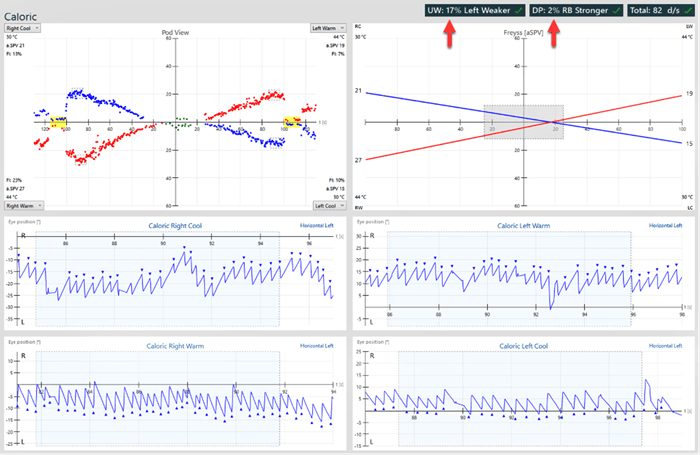Click the Caloric Left Warm chart title
Screen dimensions: 700x455
pyautogui.click(x=526, y=226)
